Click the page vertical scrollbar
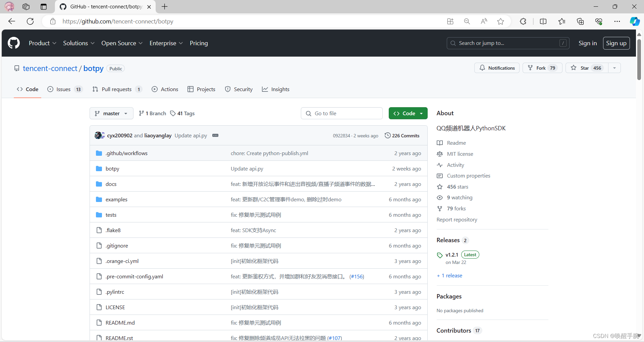The width and height of the screenshot is (644, 342). pos(639,60)
